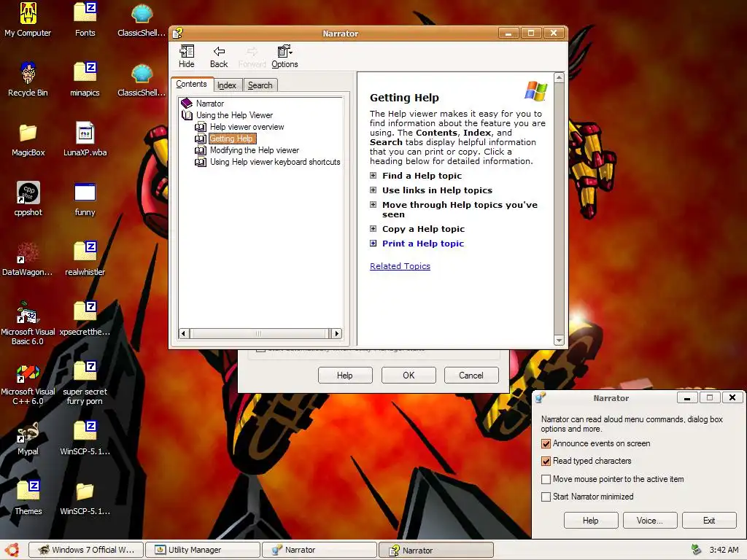747x560 pixels.
Task: Switch to Utility Manager taskbar button
Action: tap(203, 550)
